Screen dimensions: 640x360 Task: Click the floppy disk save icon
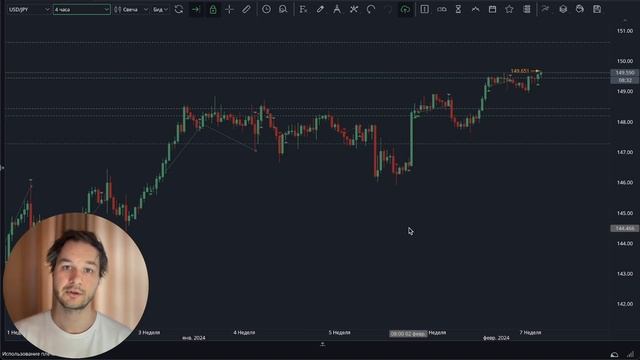coord(597,9)
